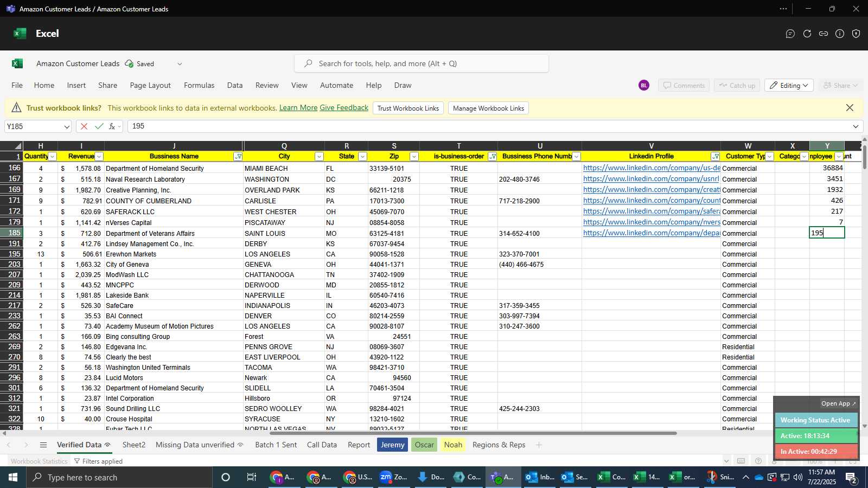Switch to the Jeremy sheet tab

pyautogui.click(x=392, y=445)
